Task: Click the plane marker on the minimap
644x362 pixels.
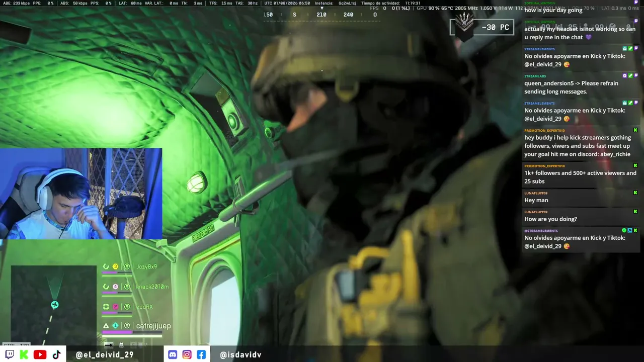Action: click(55, 305)
